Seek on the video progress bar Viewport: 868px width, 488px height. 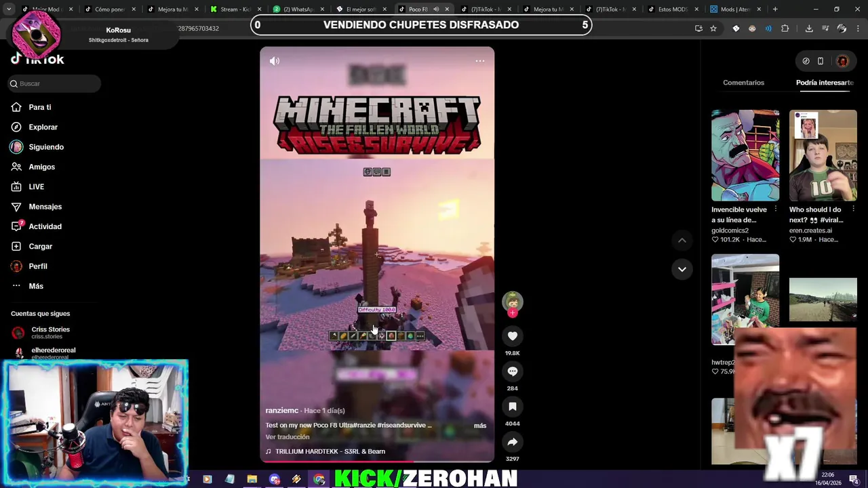[x=377, y=462]
